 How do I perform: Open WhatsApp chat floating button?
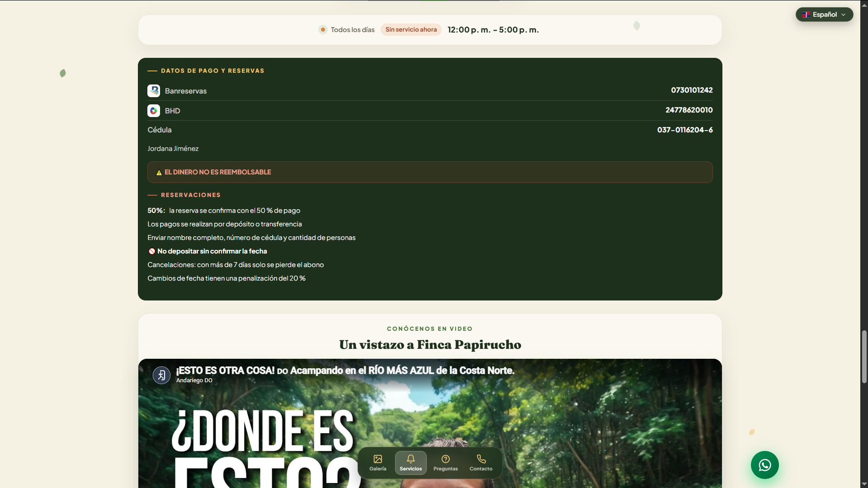[x=764, y=465]
